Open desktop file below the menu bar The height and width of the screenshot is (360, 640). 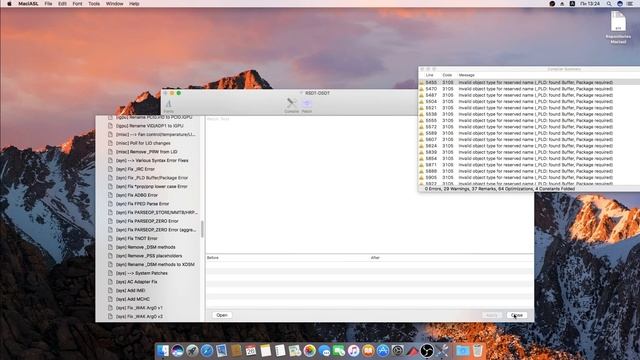click(x=618, y=27)
